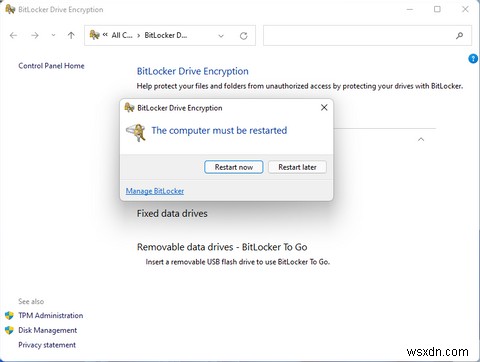This screenshot has width=480, height=362.
Task: Select the BitLocker D... breadcrumb segment
Action: pyautogui.click(x=166, y=35)
